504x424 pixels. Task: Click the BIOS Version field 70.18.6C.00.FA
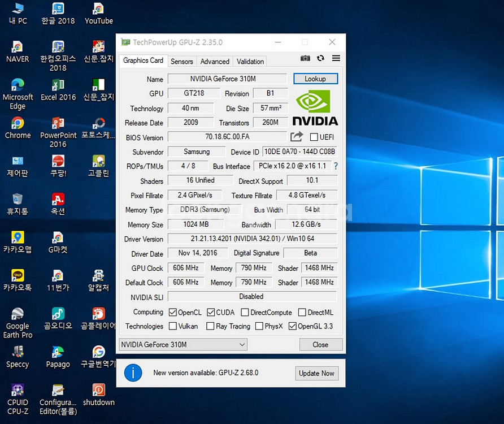click(227, 137)
